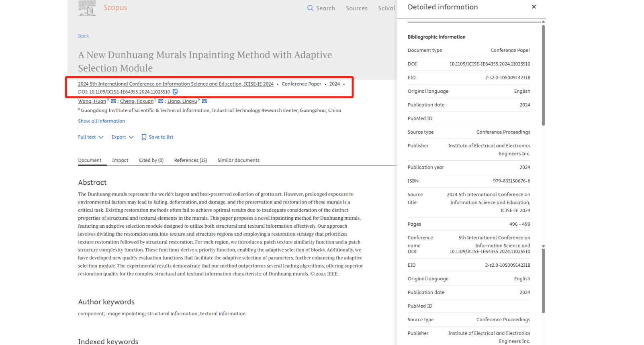Click the author keywords list text
Screen dimensions: 644x345
coord(162,314)
